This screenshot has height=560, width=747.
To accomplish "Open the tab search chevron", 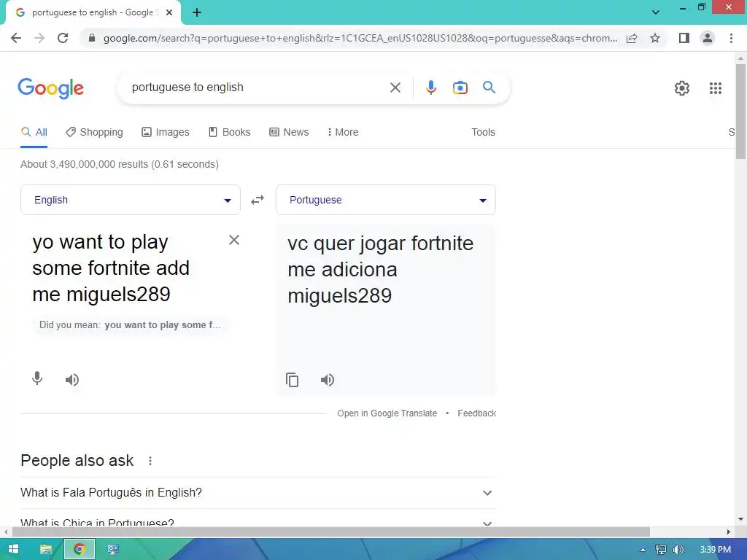I will [x=656, y=12].
